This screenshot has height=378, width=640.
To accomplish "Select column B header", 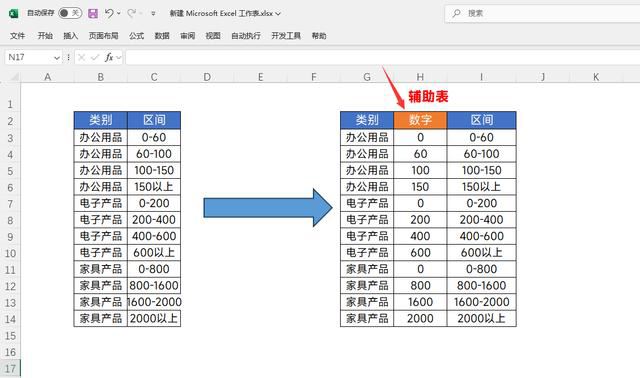I will (x=100, y=77).
